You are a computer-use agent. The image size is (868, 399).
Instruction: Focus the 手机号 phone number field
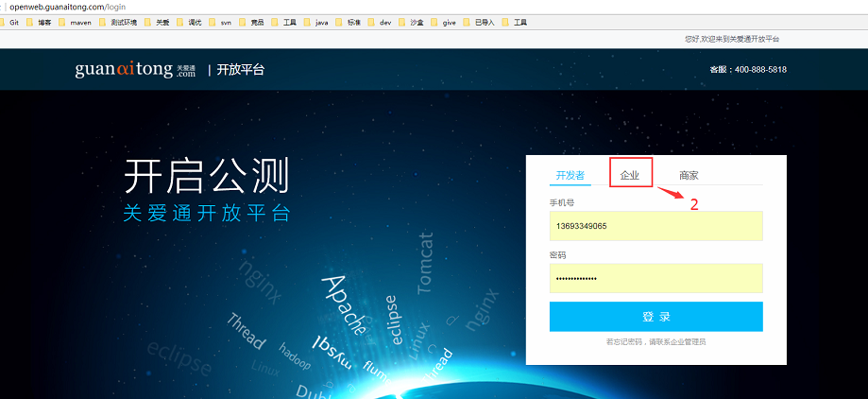(x=656, y=226)
